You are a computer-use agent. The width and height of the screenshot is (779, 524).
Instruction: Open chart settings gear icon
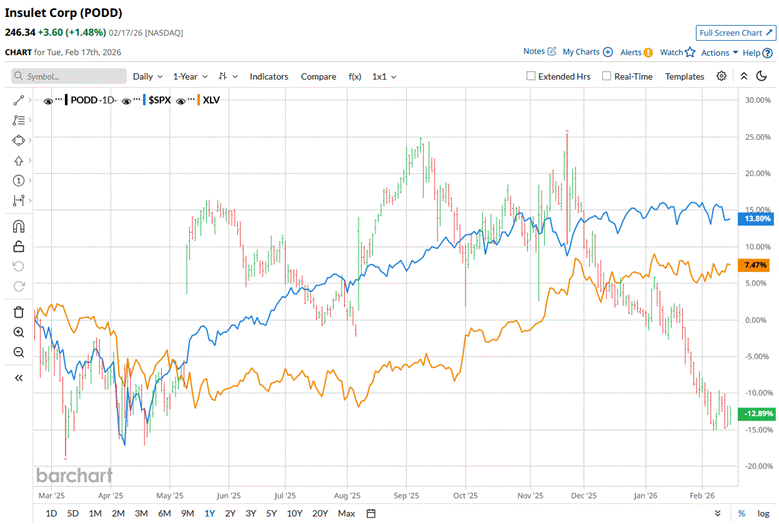[721, 76]
